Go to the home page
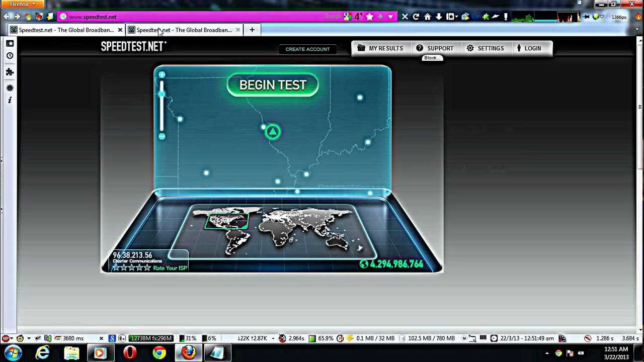The image size is (644, 362). coord(428,17)
